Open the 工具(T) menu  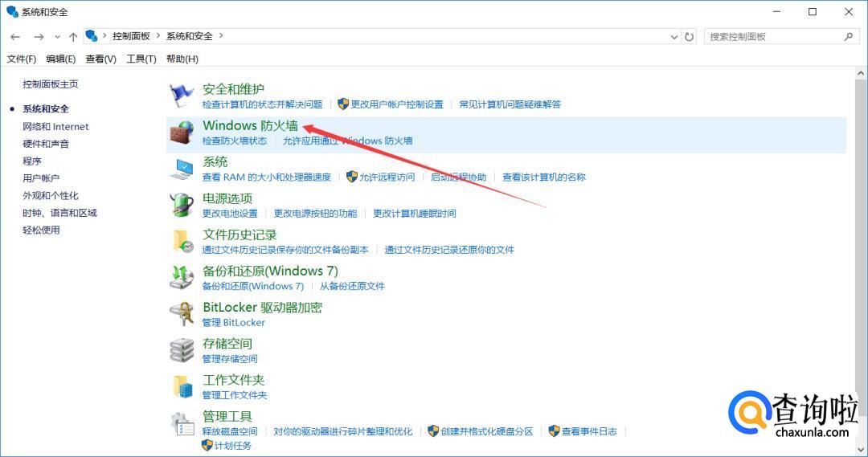point(141,59)
